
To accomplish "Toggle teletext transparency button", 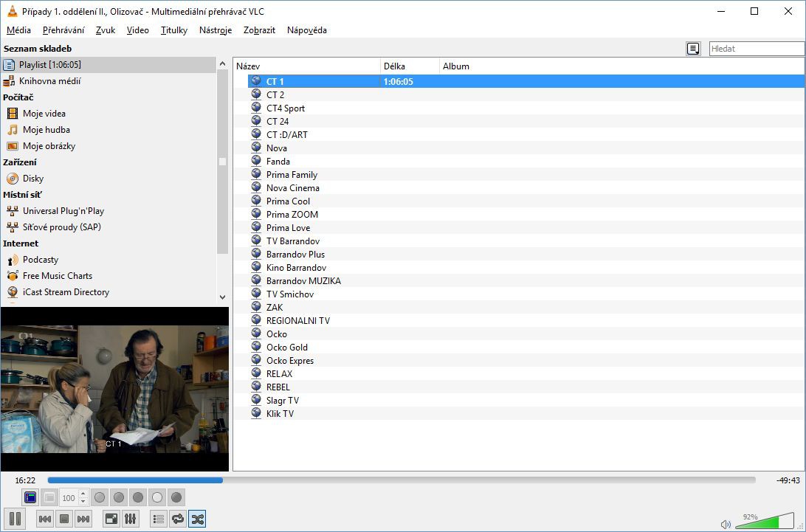I will tap(49, 497).
